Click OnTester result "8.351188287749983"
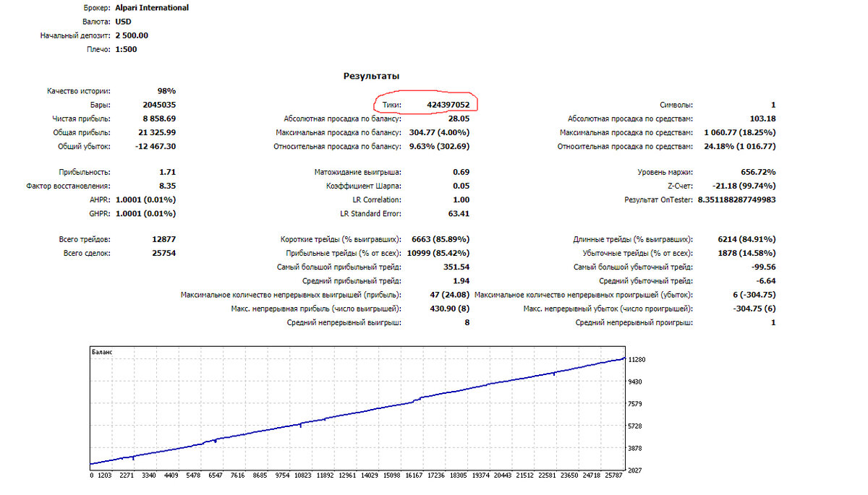 click(x=737, y=199)
